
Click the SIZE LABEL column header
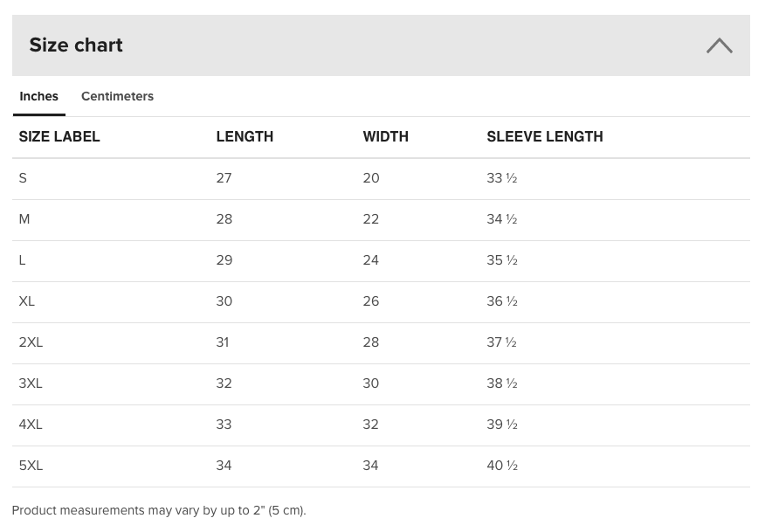[x=59, y=136]
